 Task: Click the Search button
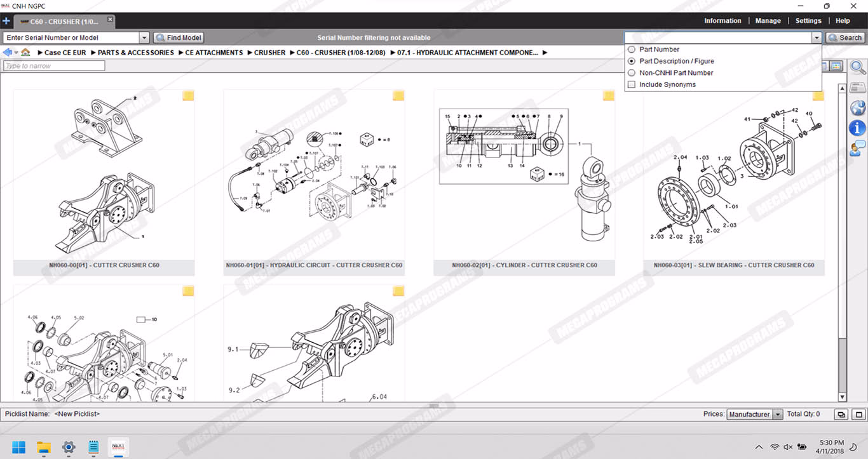click(x=845, y=38)
